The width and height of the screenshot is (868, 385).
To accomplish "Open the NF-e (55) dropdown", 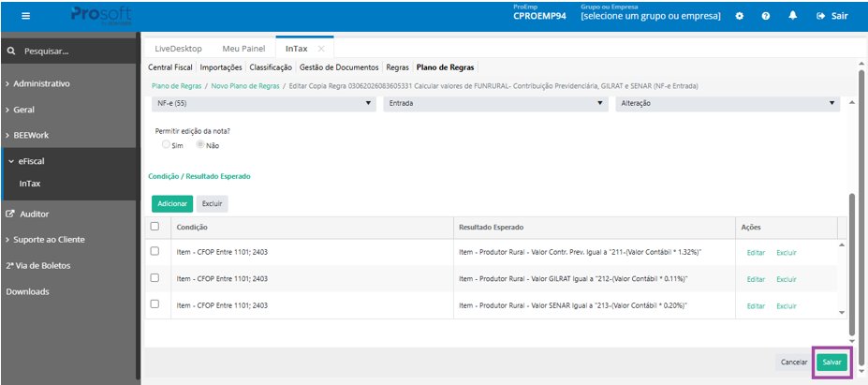I will click(263, 103).
